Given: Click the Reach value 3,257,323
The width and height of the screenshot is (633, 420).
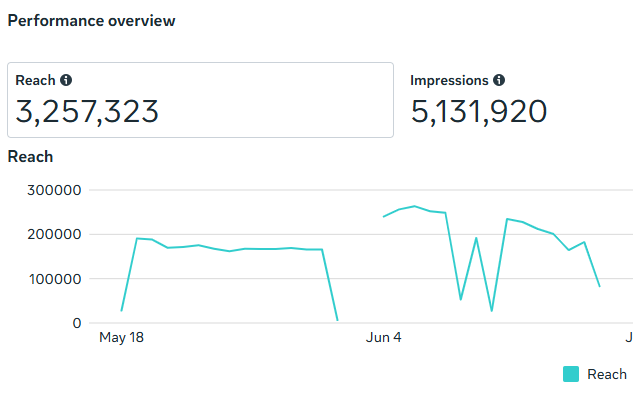Looking at the screenshot, I should tap(87, 111).
